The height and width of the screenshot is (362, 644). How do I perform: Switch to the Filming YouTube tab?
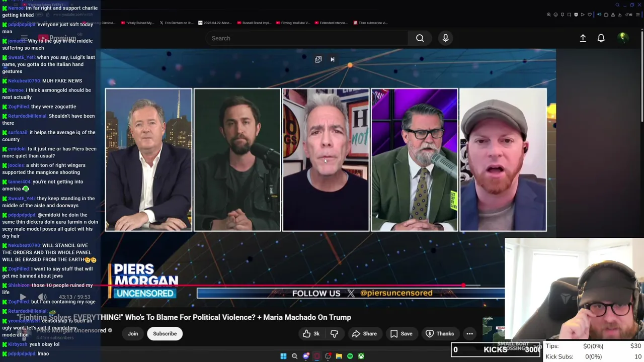[x=293, y=23]
